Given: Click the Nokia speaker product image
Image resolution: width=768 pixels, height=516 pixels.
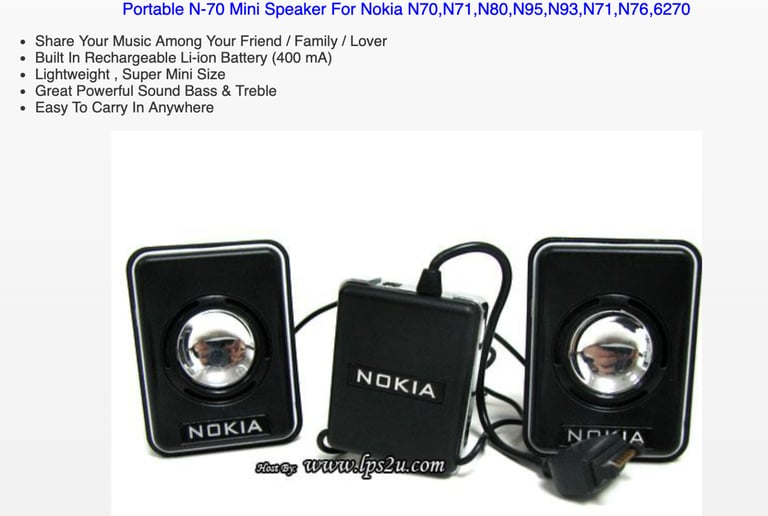Looking at the screenshot, I should [x=407, y=323].
